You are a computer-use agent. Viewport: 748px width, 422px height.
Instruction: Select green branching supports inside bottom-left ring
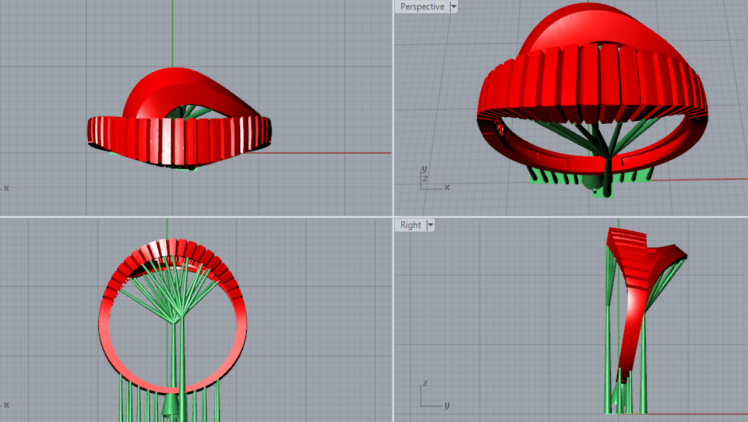click(175, 300)
